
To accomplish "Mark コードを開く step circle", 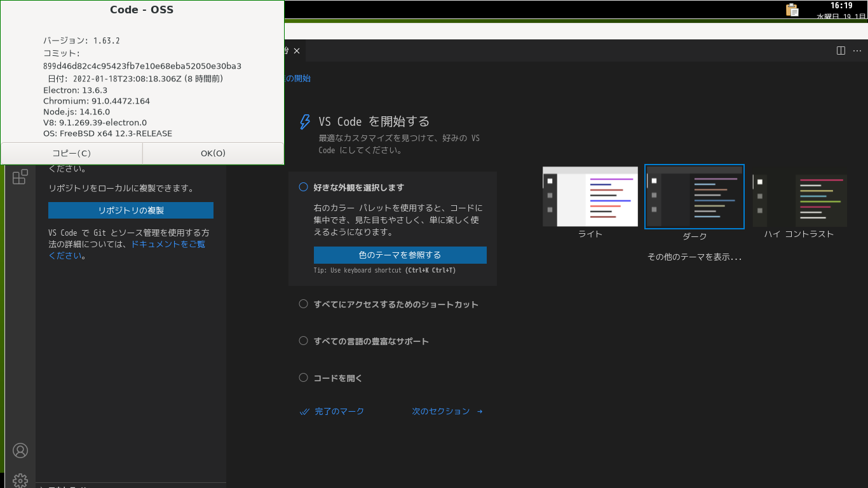I will coord(304,378).
